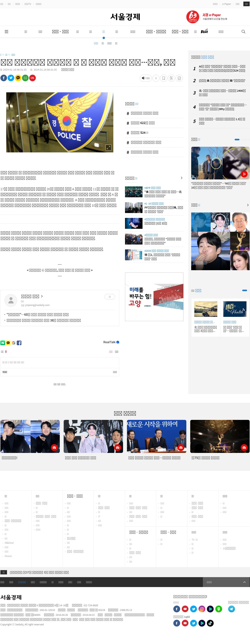This screenshot has height=644, width=250.
Task: Open the bottom gallery photo of the man in the pink suit
Action: tap(93, 436)
